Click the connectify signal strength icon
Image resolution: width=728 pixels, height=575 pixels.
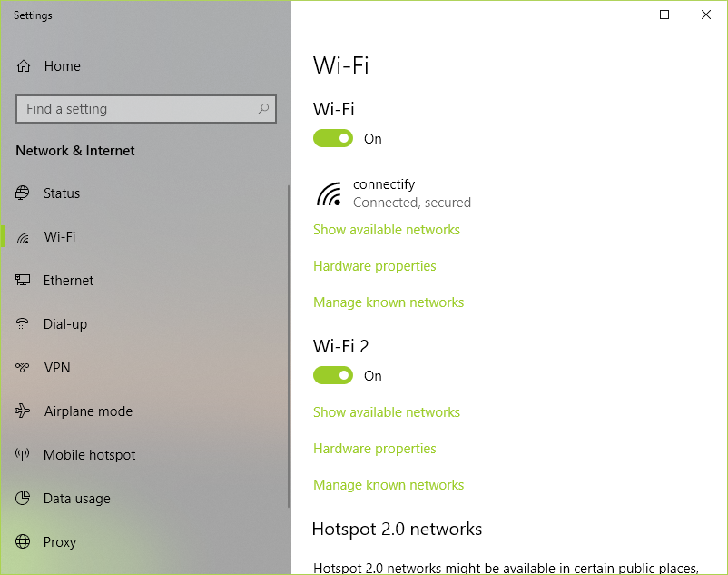[x=327, y=192]
